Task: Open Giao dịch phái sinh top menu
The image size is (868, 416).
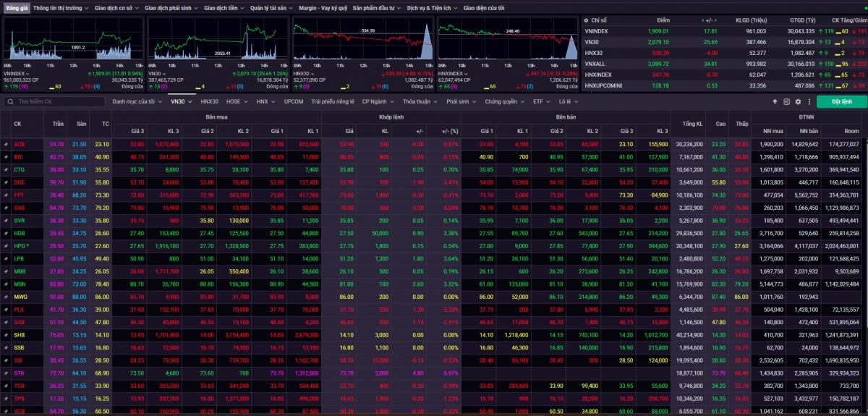Action: (x=171, y=7)
